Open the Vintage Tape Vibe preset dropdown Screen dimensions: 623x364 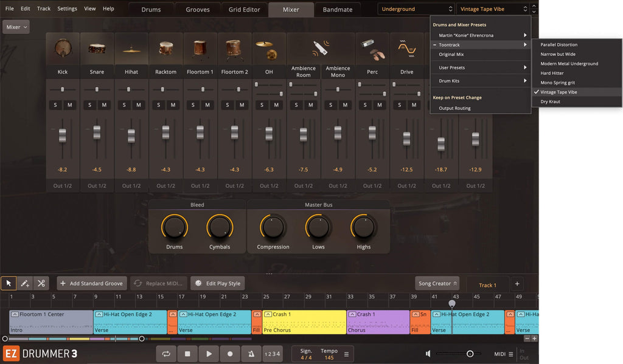493,9
